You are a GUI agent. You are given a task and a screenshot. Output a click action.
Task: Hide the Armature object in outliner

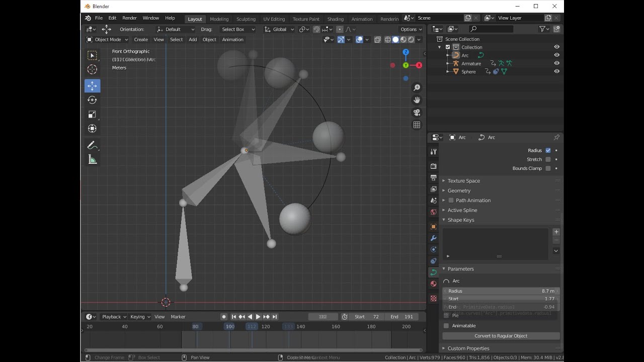pos(556,63)
